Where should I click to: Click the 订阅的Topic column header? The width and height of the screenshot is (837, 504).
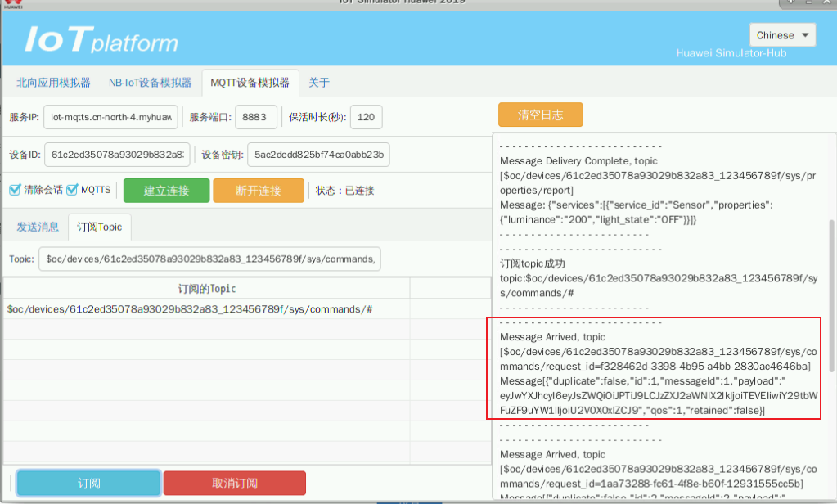(206, 288)
